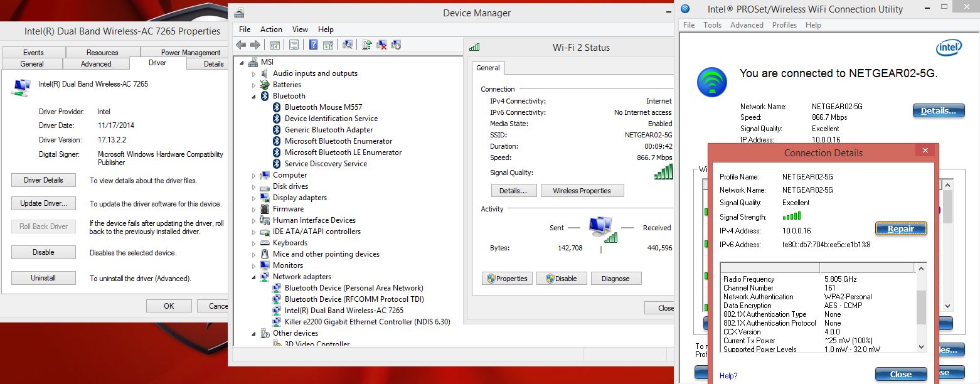Click the Driver Details button
Image resolution: width=980 pixels, height=384 pixels.
pos(43,180)
